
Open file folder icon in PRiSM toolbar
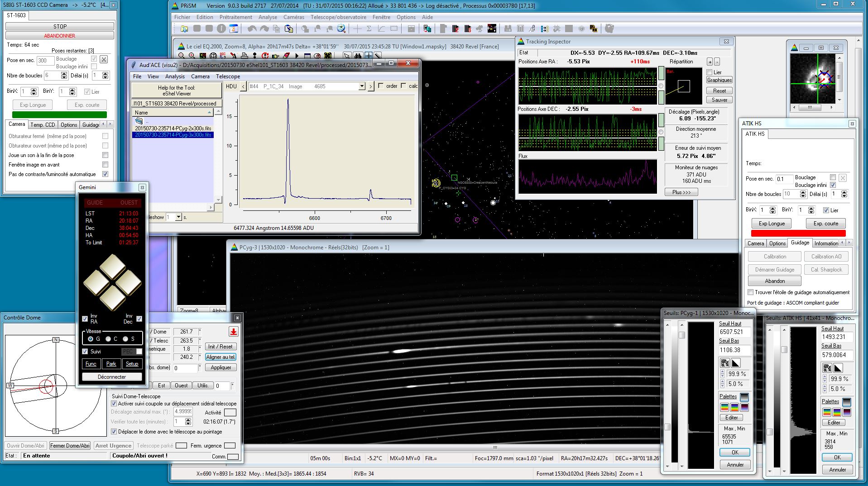(184, 29)
